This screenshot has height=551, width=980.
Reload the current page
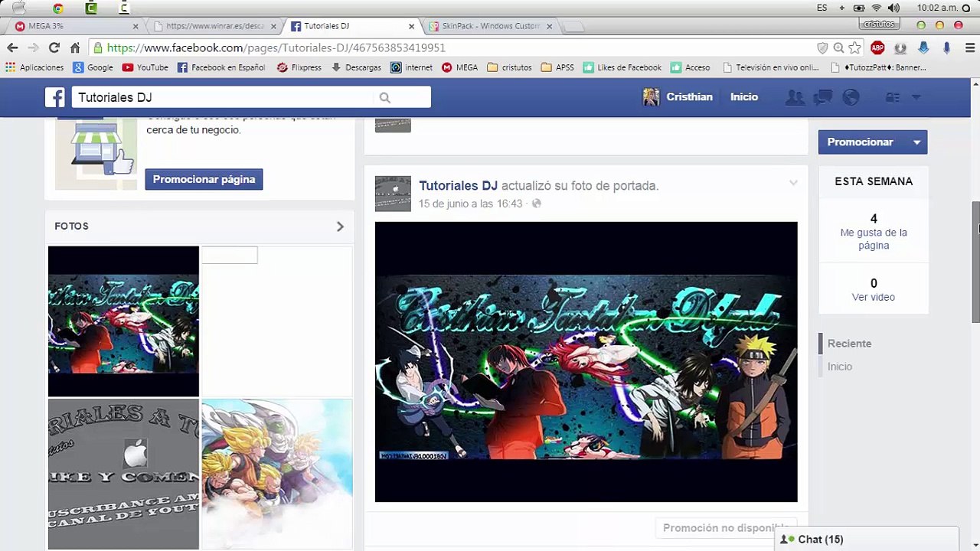[x=54, y=47]
